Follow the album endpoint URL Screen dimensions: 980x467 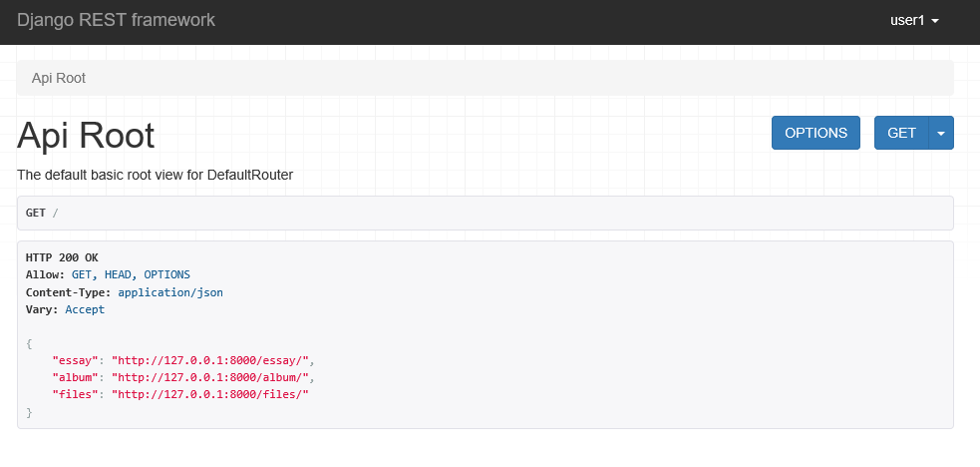click(x=210, y=377)
